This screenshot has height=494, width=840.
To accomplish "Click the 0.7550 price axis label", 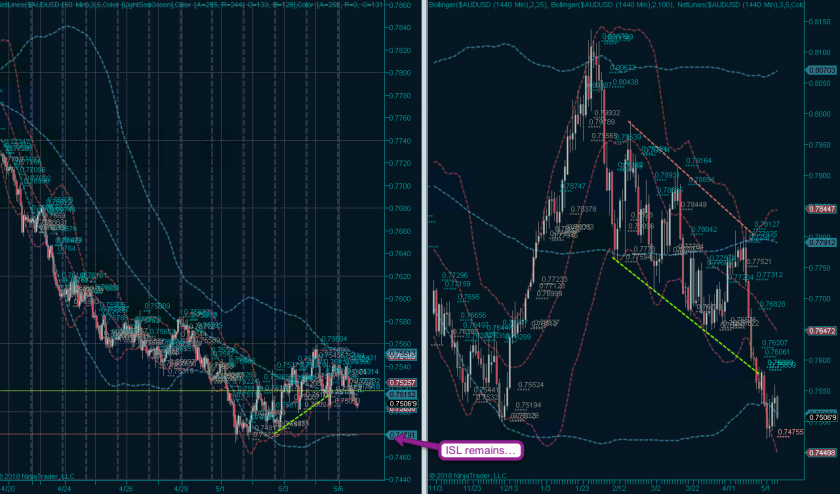I will click(820, 391).
